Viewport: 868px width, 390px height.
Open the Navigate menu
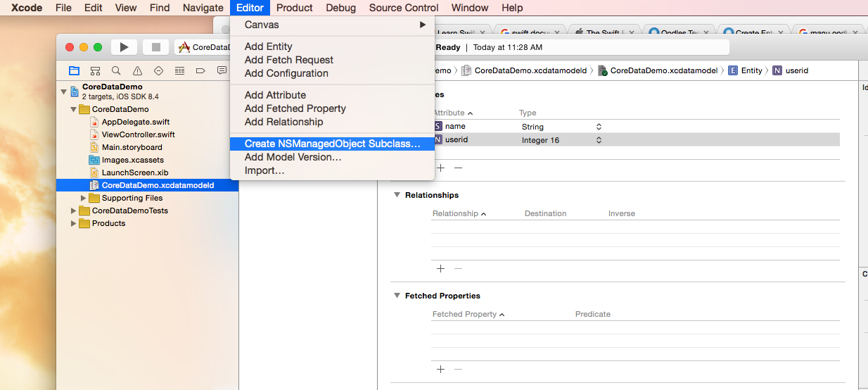pos(203,8)
